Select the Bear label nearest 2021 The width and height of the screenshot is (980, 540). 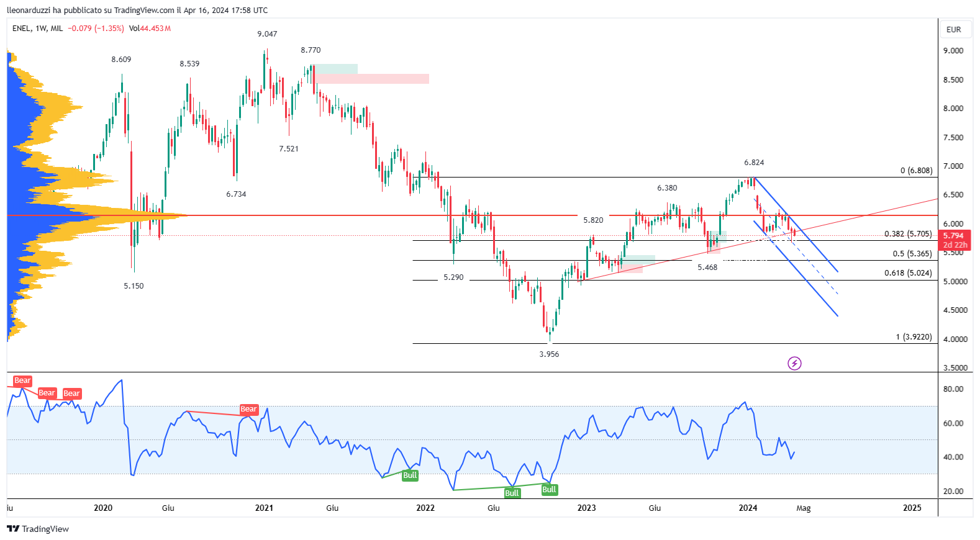[248, 409]
